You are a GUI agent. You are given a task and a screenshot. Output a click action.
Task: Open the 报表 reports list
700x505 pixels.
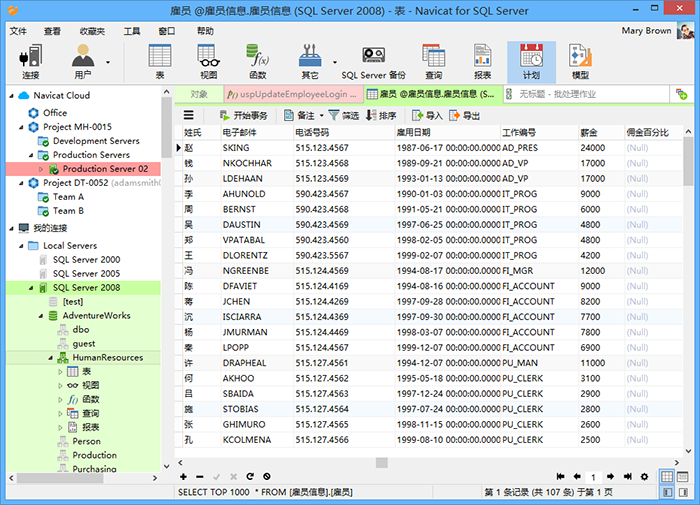tap(483, 62)
